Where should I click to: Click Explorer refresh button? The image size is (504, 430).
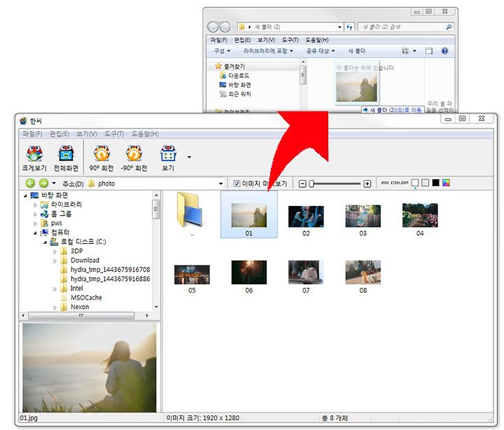(x=349, y=27)
